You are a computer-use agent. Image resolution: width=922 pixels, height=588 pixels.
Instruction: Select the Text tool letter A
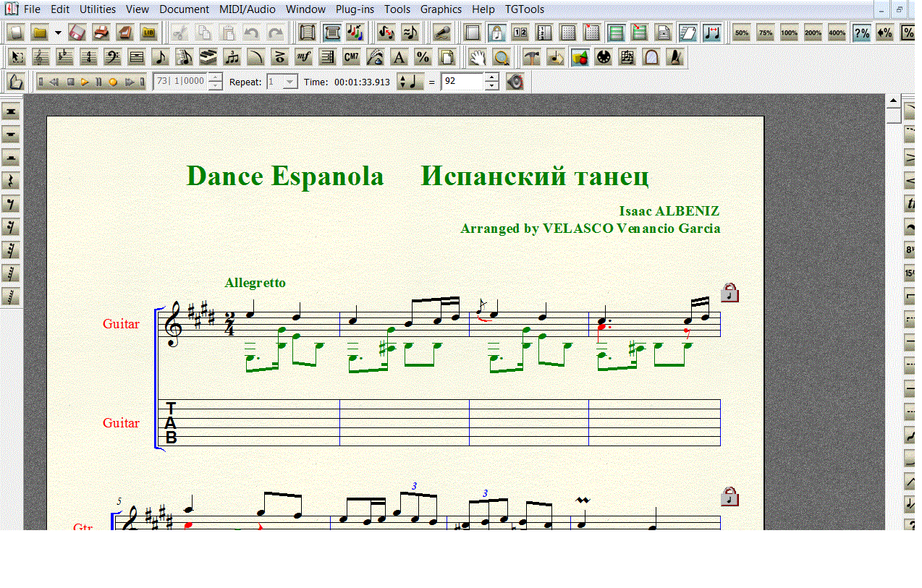[x=399, y=58]
